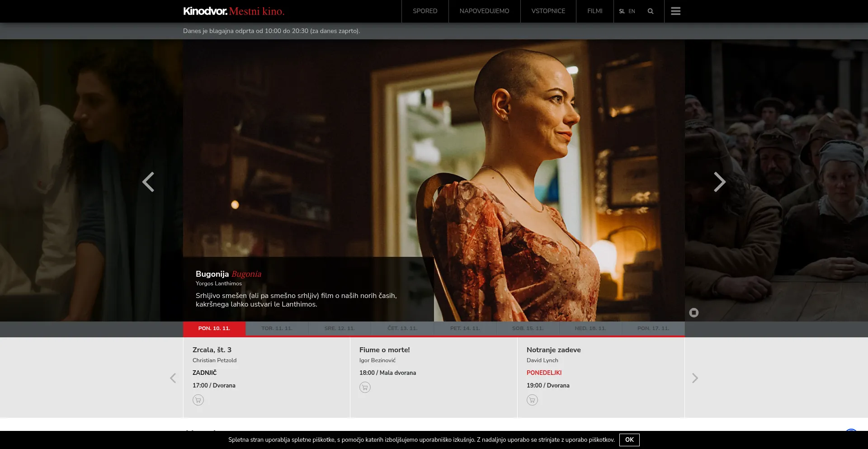The height and width of the screenshot is (449, 868).
Task: Switch language to EN
Action: (632, 11)
